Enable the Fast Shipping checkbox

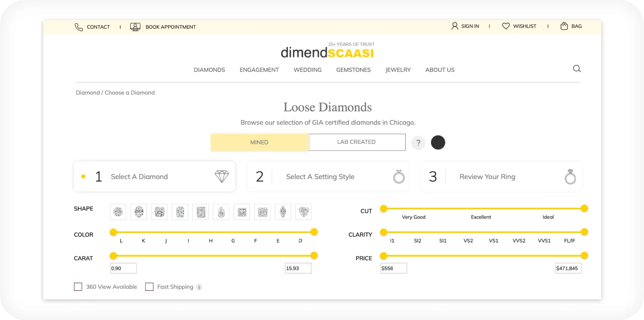coord(149,287)
